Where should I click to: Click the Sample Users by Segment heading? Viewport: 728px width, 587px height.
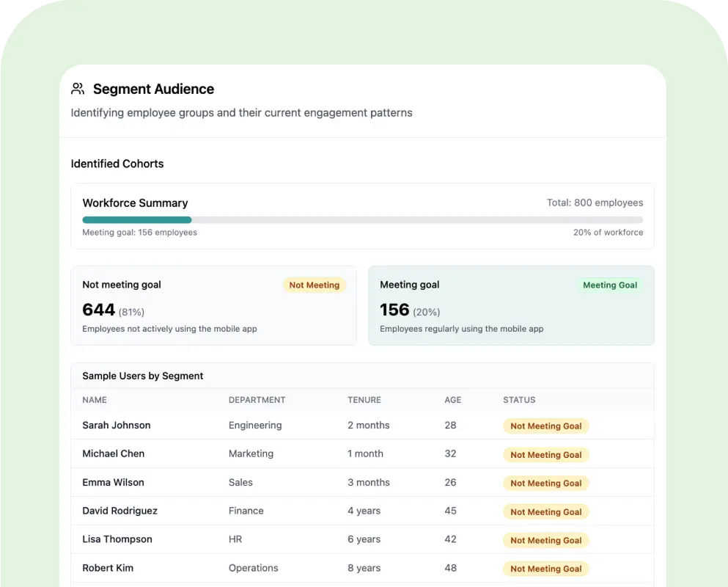142,376
